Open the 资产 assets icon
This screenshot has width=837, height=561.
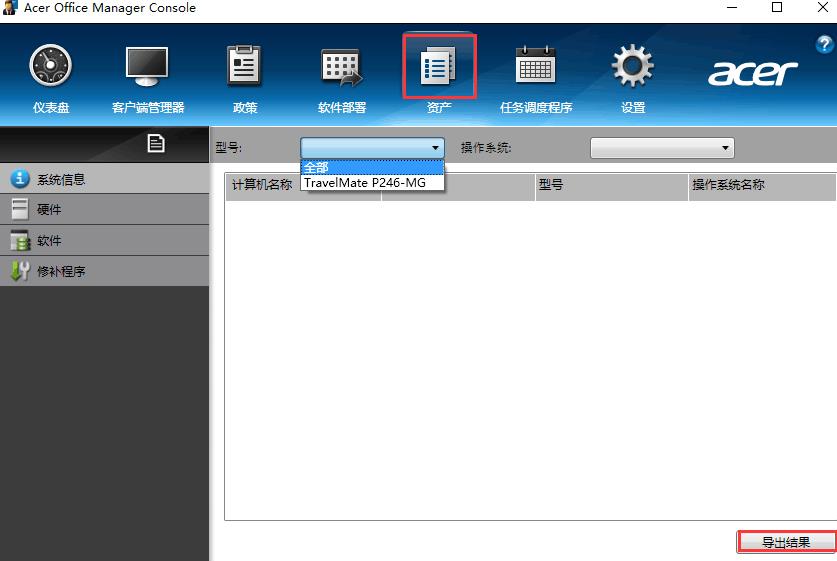coord(439,66)
